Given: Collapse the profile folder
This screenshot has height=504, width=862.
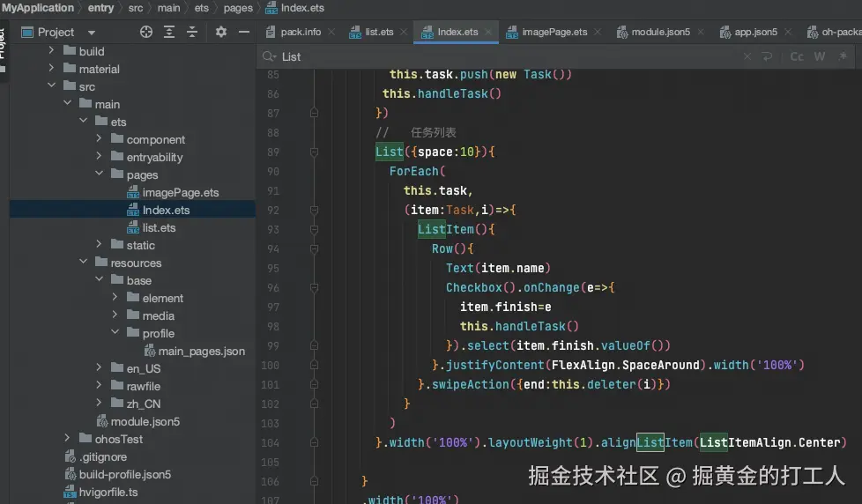Looking at the screenshot, I should coord(115,332).
